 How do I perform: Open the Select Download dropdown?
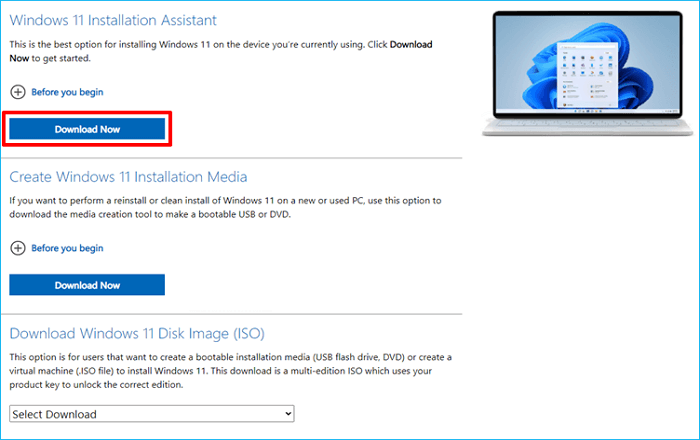tap(152, 414)
